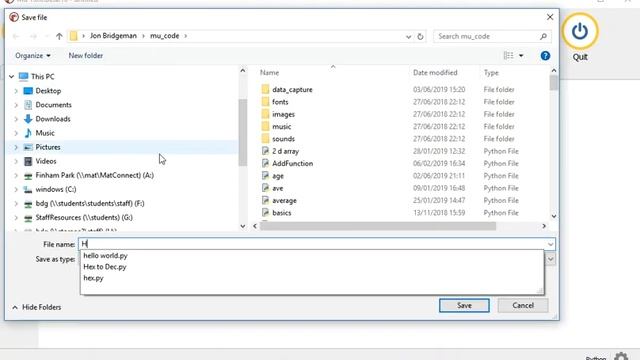Viewport: 640px width, 360px height.
Task: Click the date 03/06/2019 15:20
Action: (439, 89)
